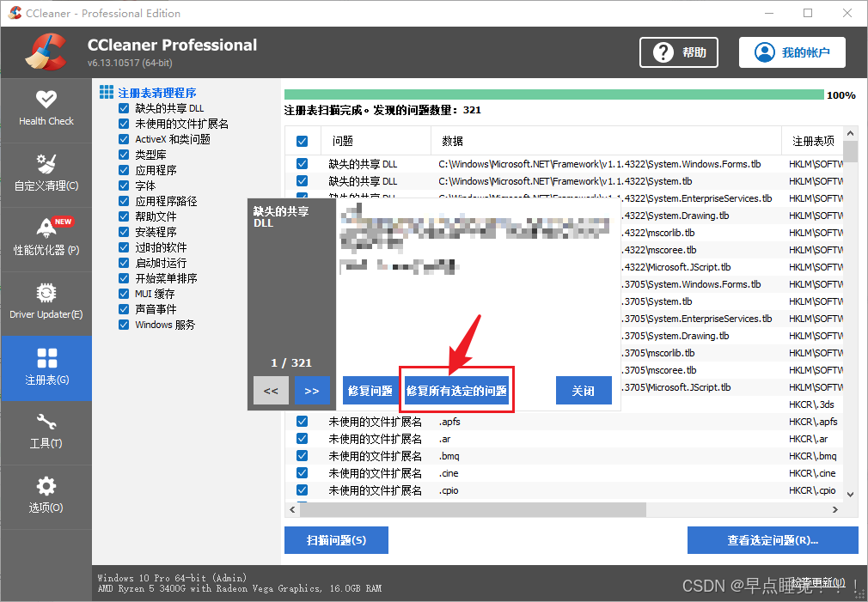Toggle 应用程序路径 checkbox
This screenshot has width=868, height=602.
pyautogui.click(x=124, y=201)
